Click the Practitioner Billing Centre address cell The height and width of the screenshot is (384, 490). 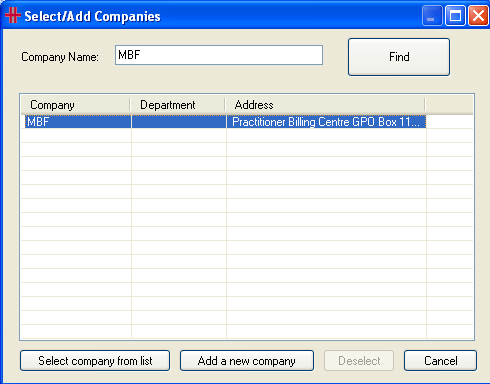pos(326,122)
